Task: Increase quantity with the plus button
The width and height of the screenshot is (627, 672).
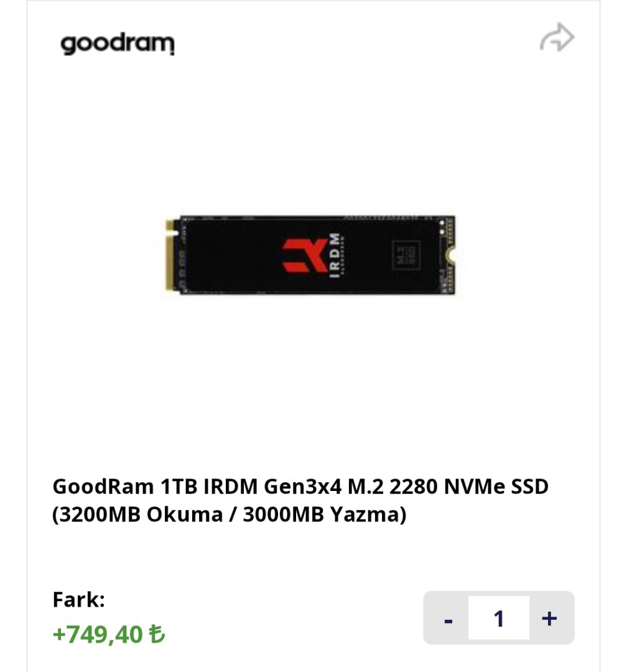Action: (549, 618)
